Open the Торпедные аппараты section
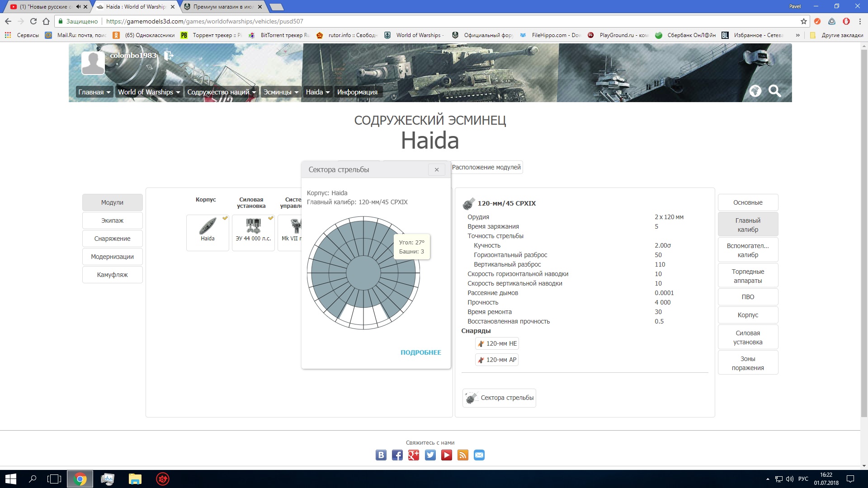This screenshot has width=868, height=488. (748, 276)
